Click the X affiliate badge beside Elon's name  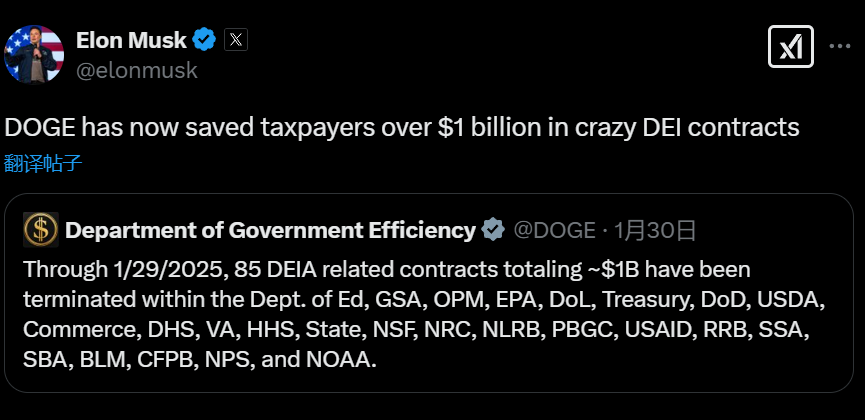coord(235,40)
